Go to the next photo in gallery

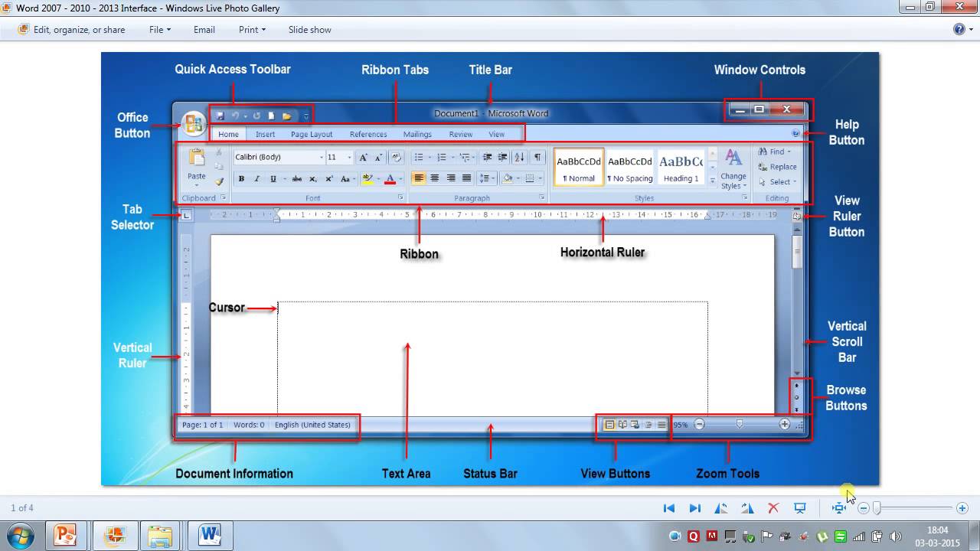[x=695, y=508]
